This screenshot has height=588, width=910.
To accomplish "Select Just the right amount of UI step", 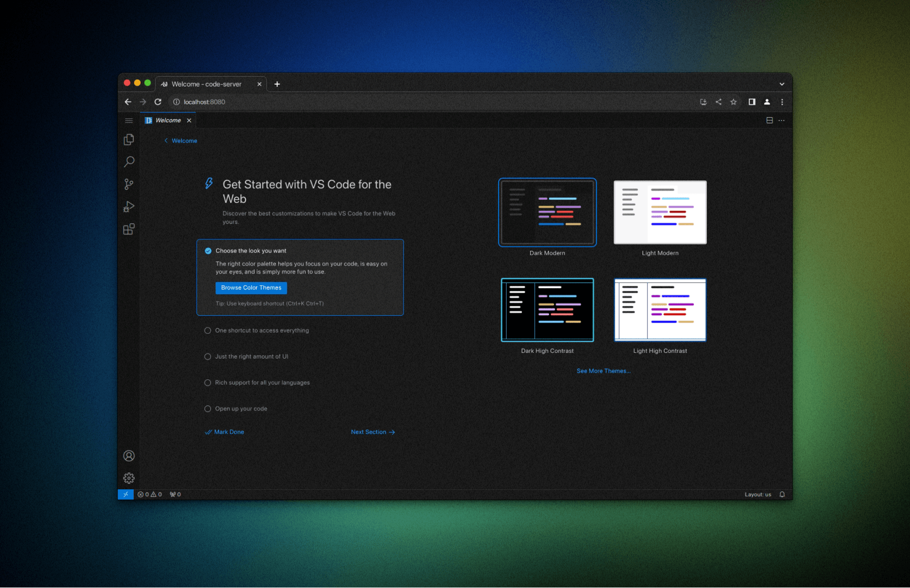I will coord(247,356).
